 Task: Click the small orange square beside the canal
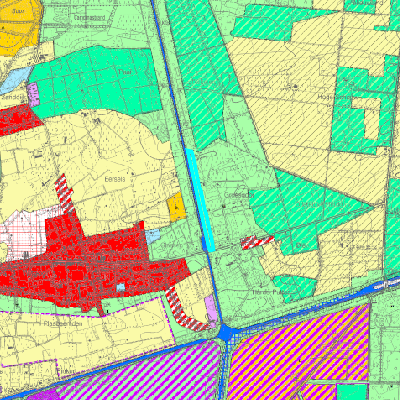(177, 207)
